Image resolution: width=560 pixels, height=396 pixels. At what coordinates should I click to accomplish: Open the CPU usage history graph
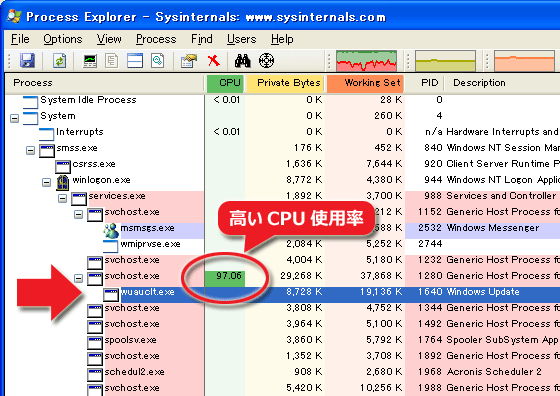pos(366,61)
